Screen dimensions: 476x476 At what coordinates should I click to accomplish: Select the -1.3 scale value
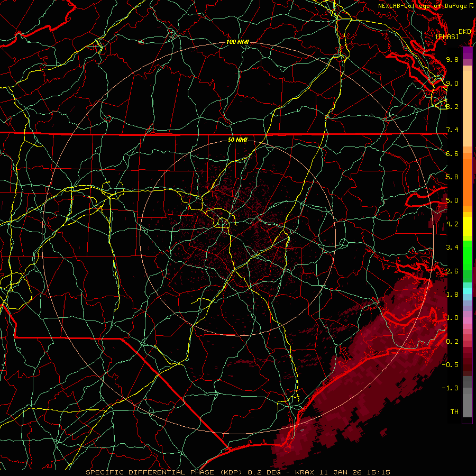(450, 388)
